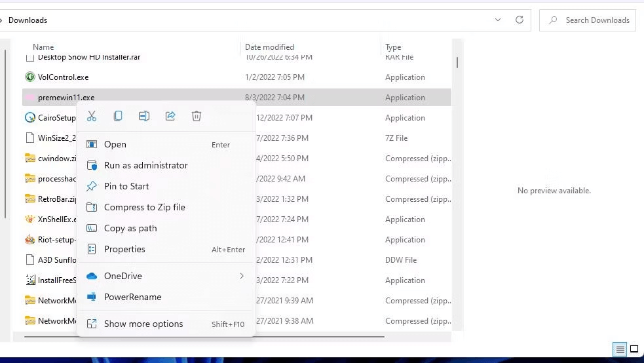Click the DDW File type cell
Image resolution: width=644 pixels, height=363 pixels.
(401, 260)
